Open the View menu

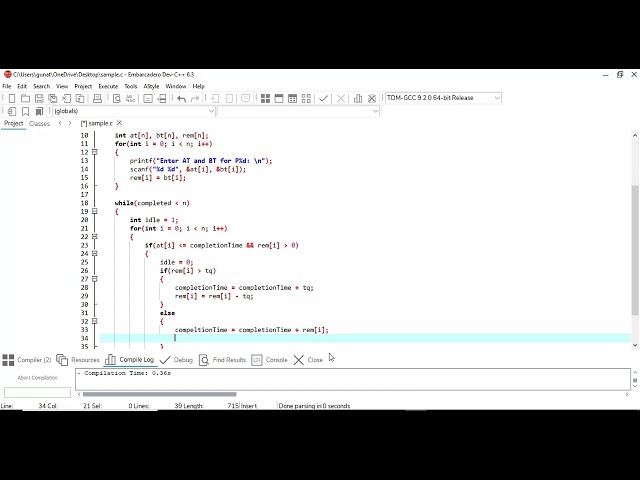tap(62, 87)
